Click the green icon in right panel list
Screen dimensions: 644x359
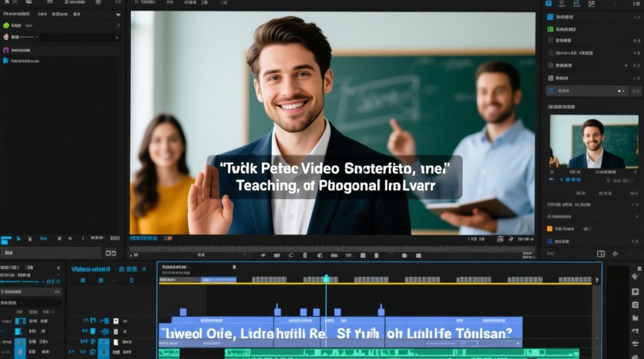click(x=551, y=29)
